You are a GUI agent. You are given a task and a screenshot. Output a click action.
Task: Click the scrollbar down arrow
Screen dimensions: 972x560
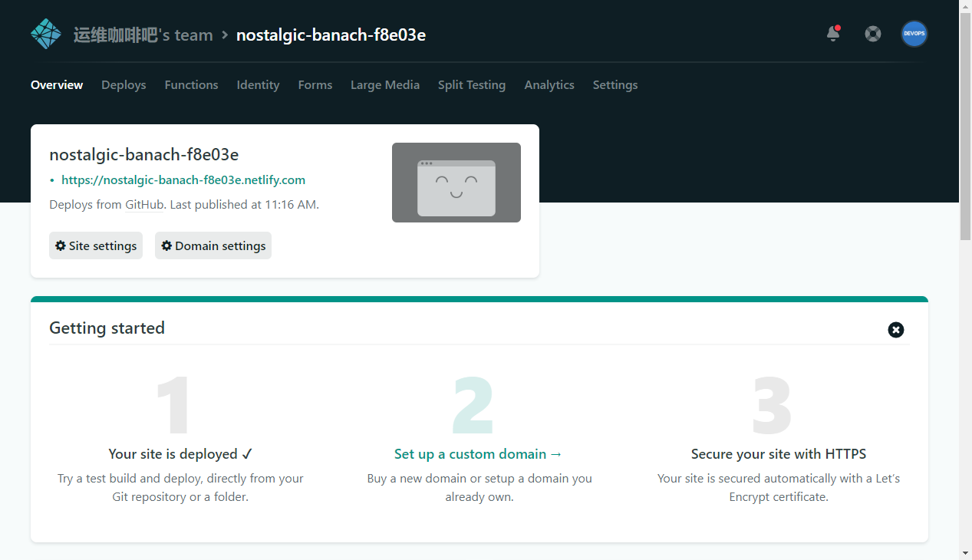[x=965, y=552]
